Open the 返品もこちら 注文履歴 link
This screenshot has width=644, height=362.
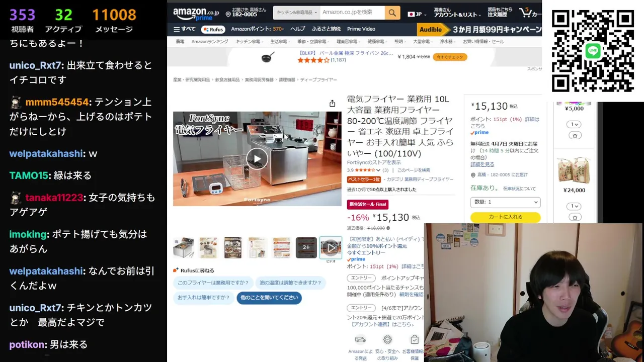pos(500,13)
